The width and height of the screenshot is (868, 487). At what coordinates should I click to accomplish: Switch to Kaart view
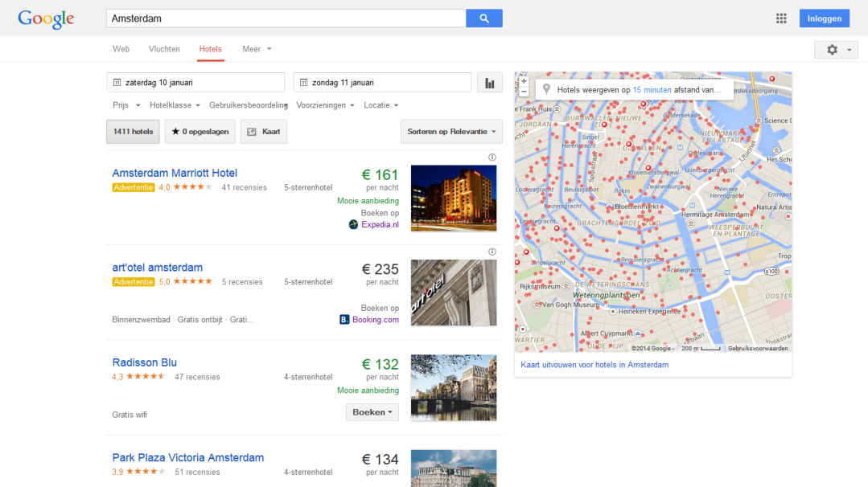(264, 132)
